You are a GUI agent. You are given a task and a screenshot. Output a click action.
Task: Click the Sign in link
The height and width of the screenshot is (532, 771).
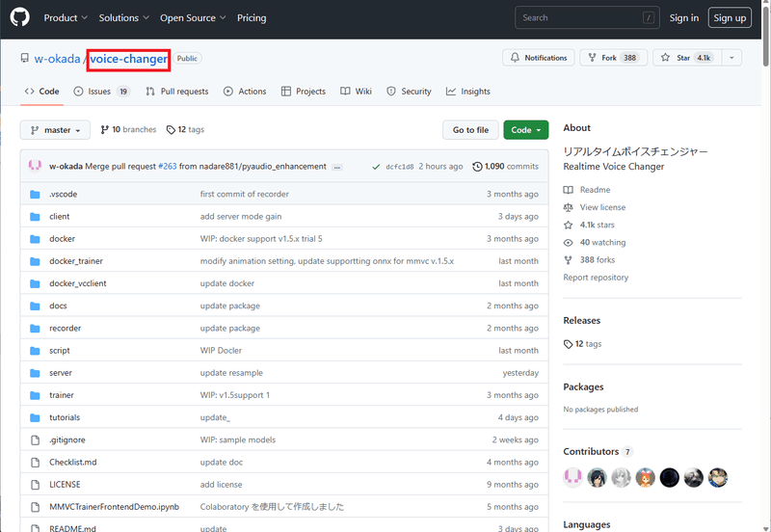pos(683,17)
